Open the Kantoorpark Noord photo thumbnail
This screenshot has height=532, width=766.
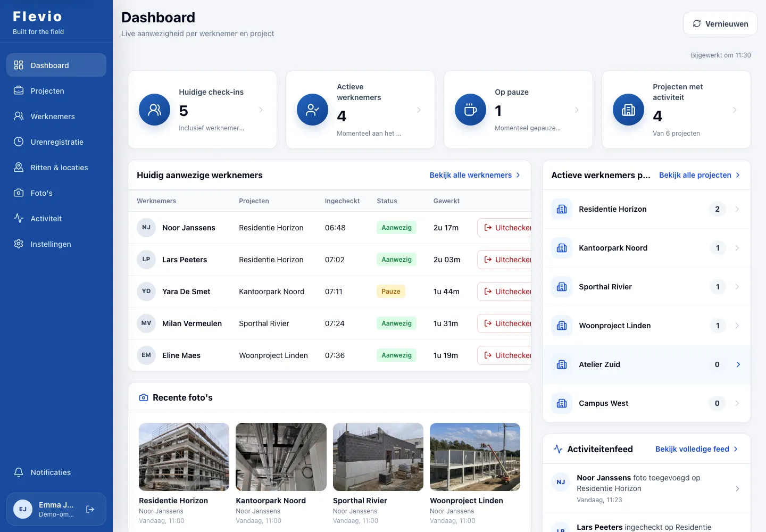(x=281, y=457)
